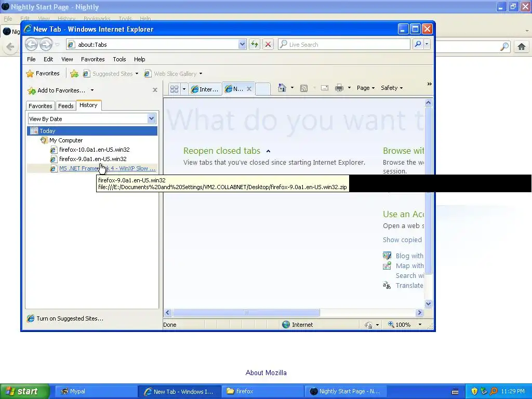Screen dimensions: 532x399
Task: Click the horizontal scrollbar right arrow
Action: [x=419, y=312]
